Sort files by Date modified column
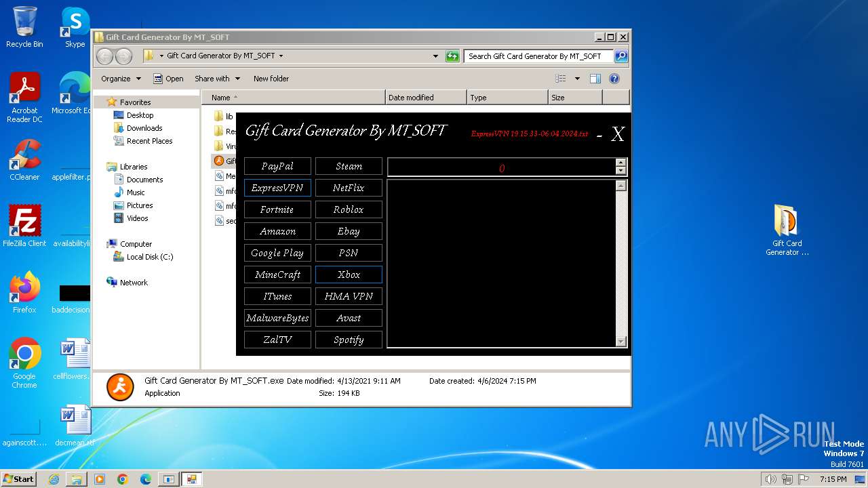Screen dimensions: 868x488 (x=426, y=98)
